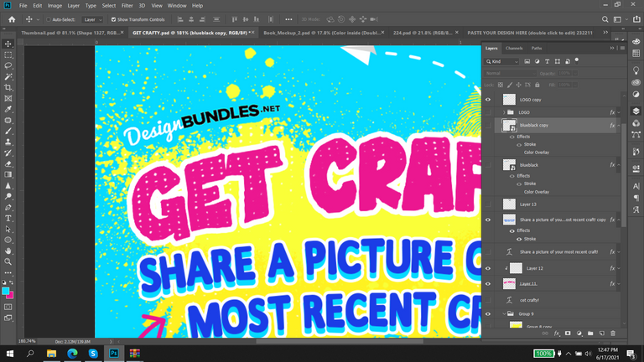The height and width of the screenshot is (362, 644).
Task: Open Microsoft Edge from the taskbar
Action: click(71, 354)
